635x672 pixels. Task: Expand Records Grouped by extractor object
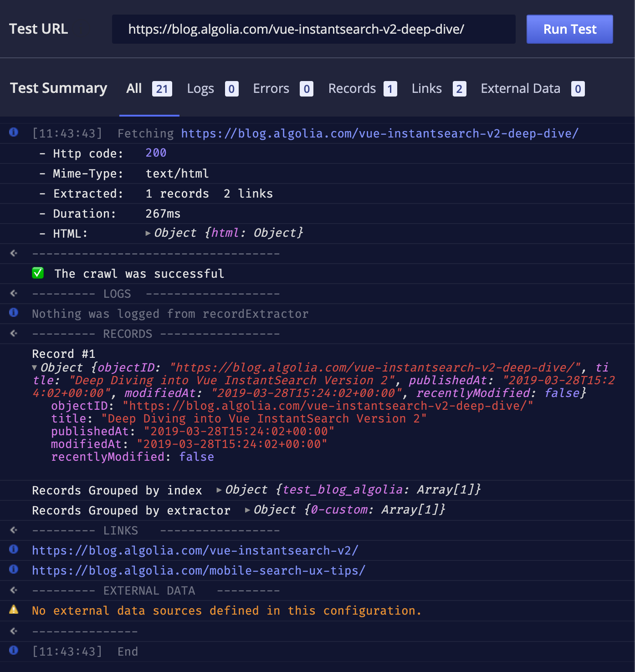247,510
